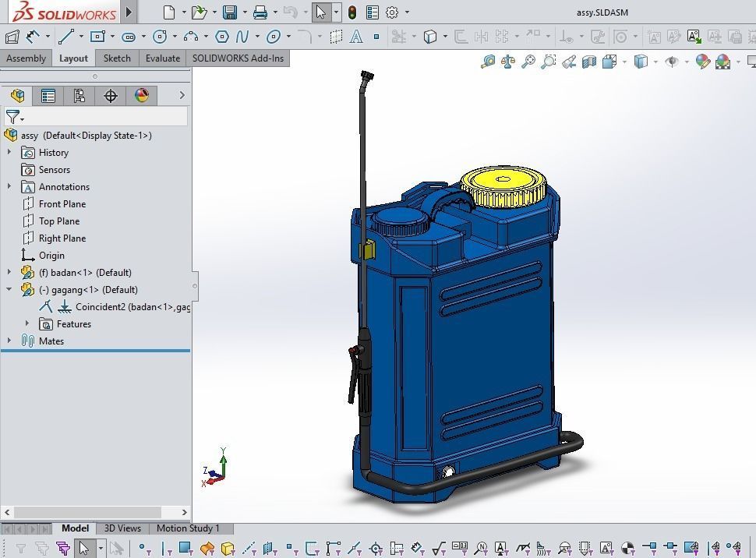Open the PropertyManager tab
The height and width of the screenshot is (558, 756).
click(x=48, y=96)
